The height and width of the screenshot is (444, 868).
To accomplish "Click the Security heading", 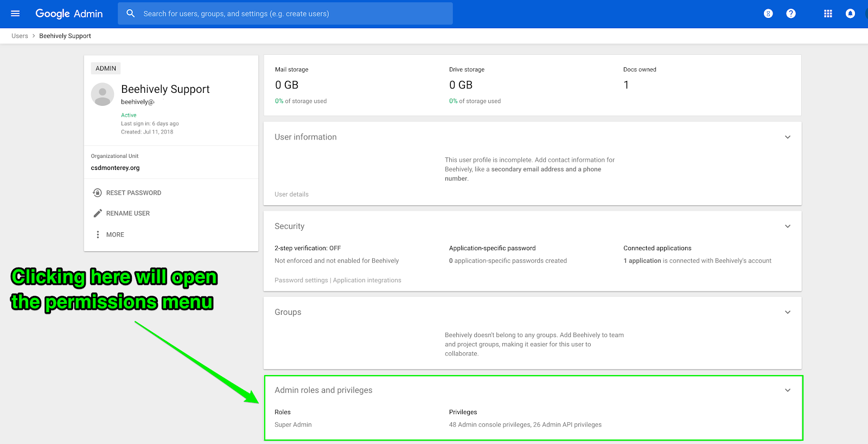I will click(289, 226).
